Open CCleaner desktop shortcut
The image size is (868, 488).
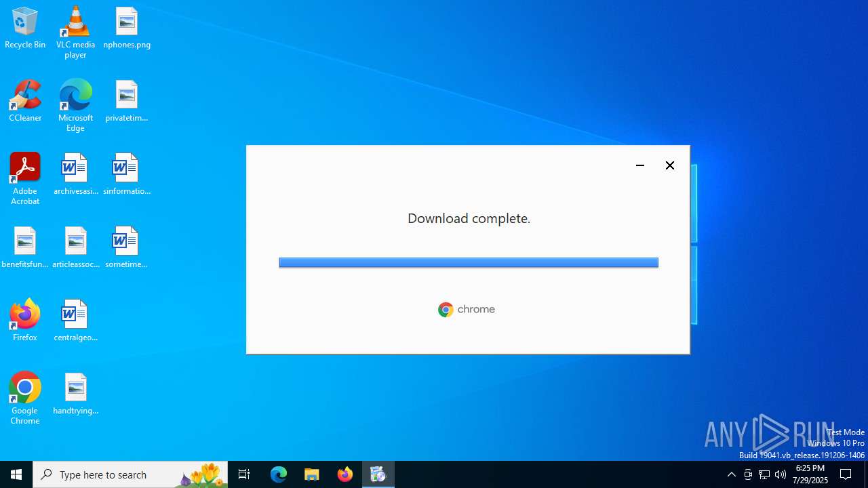pyautogui.click(x=25, y=102)
